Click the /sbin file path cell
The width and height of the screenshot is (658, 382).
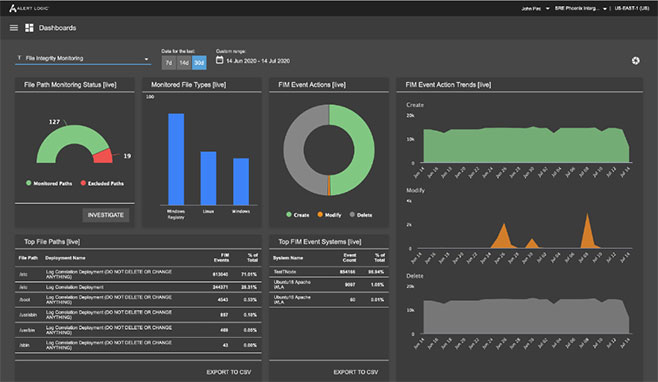click(24, 345)
